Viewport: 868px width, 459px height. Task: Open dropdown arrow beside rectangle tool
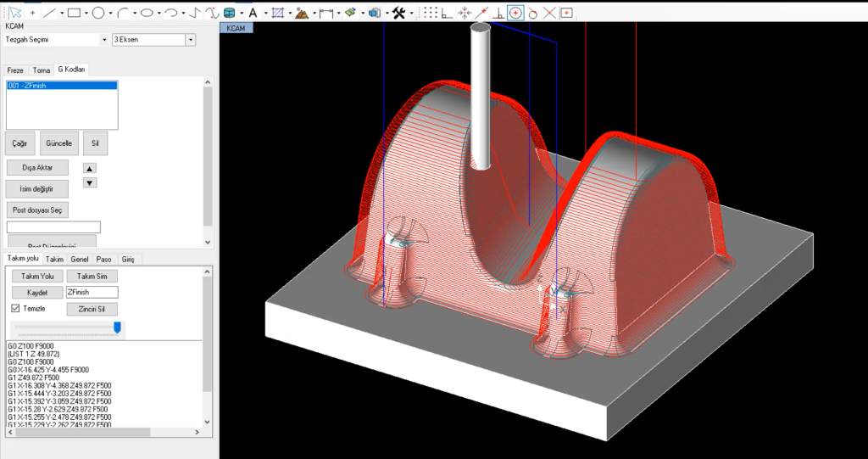point(86,14)
